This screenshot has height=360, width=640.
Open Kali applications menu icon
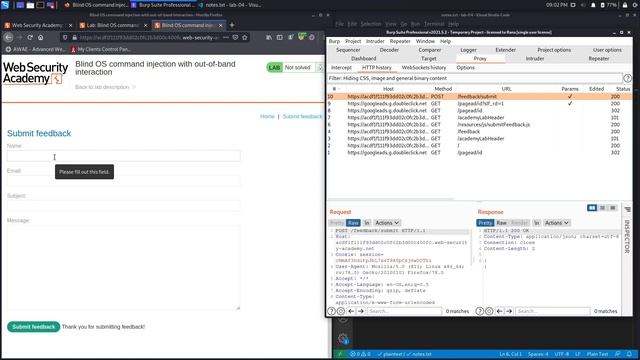pyautogui.click(x=5, y=5)
